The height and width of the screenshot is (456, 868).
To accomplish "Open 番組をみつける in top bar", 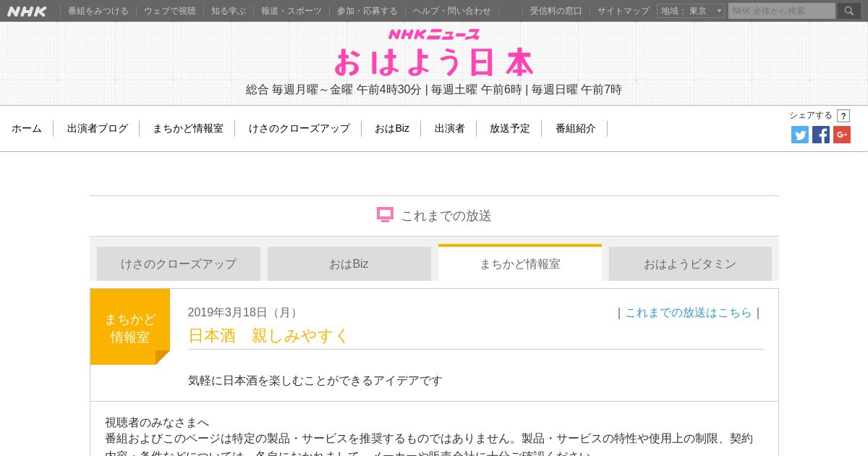I will (x=98, y=11).
